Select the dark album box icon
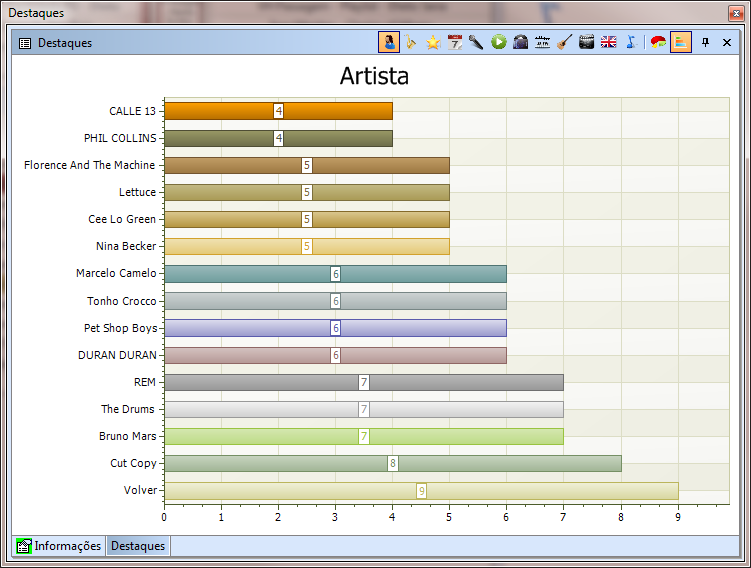Image resolution: width=751 pixels, height=568 pixels. [520, 42]
